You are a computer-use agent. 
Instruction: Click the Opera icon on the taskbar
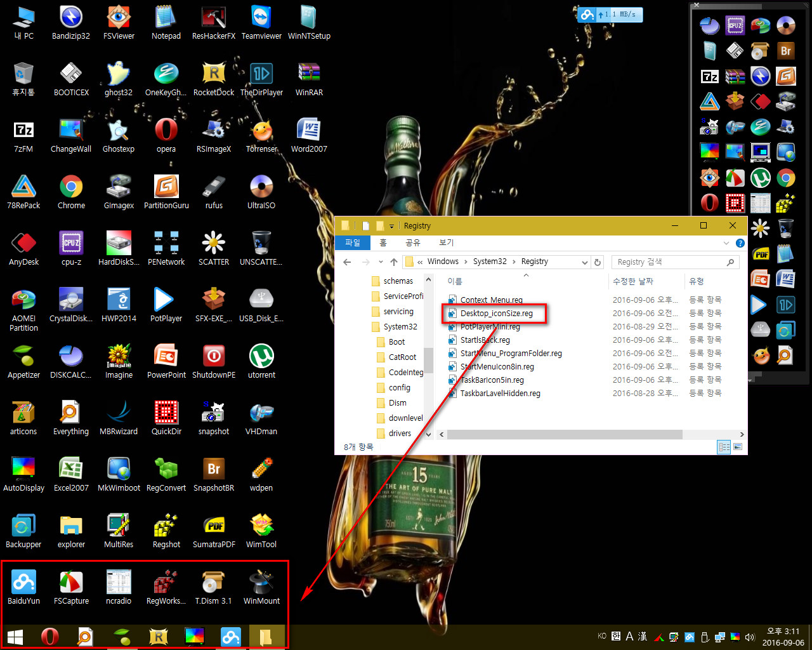(x=50, y=637)
